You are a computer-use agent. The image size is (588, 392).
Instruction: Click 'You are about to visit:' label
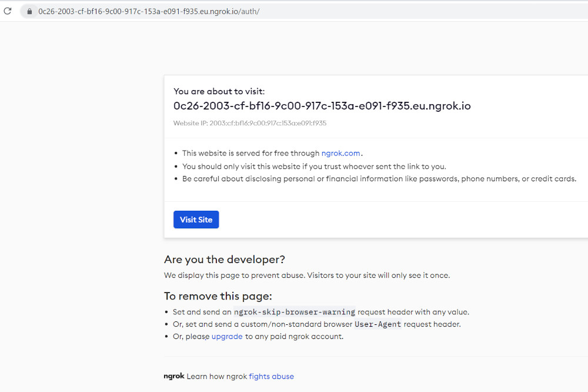(219, 91)
